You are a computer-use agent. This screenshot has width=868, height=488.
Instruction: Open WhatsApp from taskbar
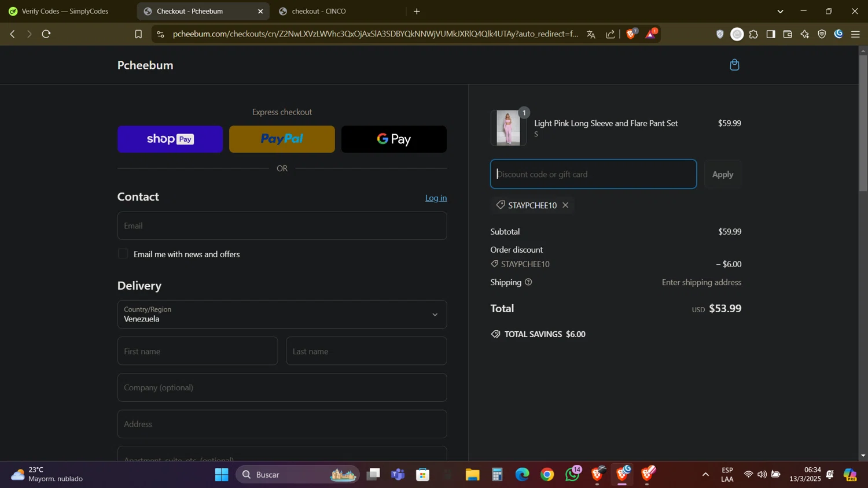click(572, 475)
